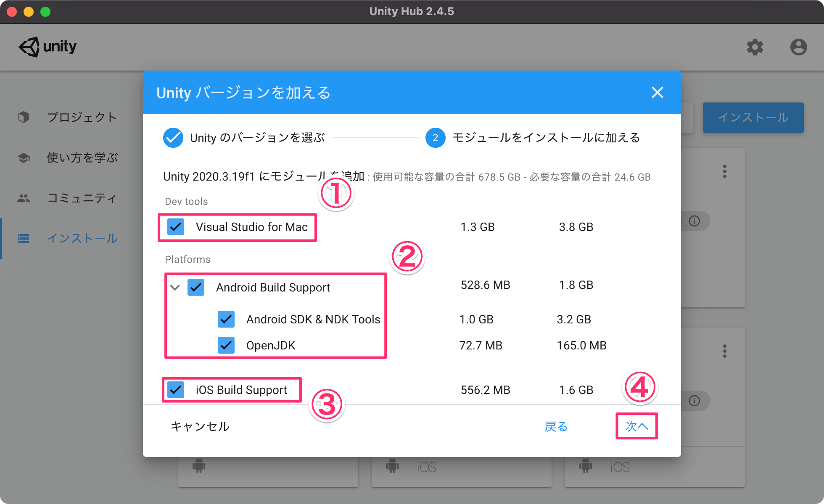Click '528.6 MB' download size
Screen dimensions: 824x504
[486, 285]
